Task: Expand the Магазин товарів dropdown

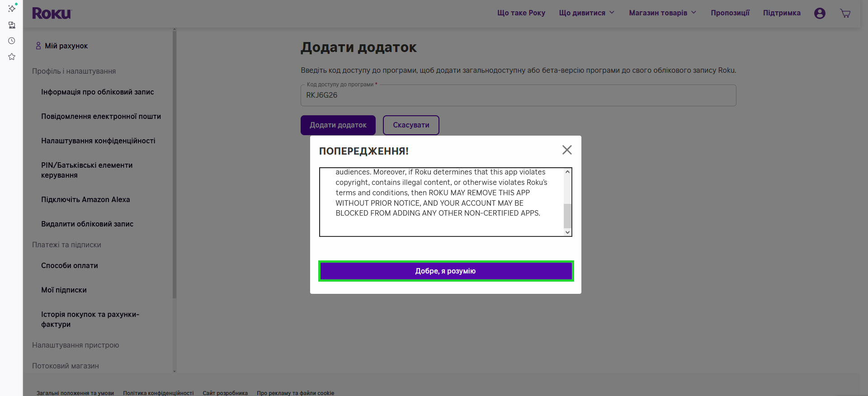Action: coord(662,13)
